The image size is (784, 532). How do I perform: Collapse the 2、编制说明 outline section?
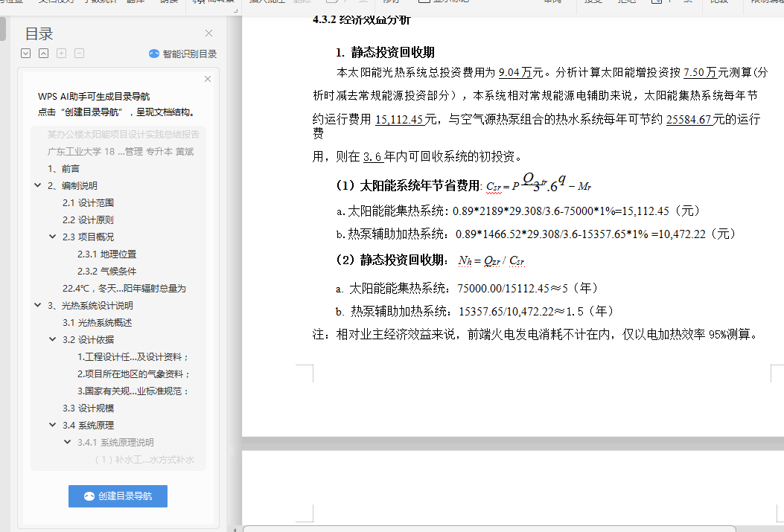[37, 185]
